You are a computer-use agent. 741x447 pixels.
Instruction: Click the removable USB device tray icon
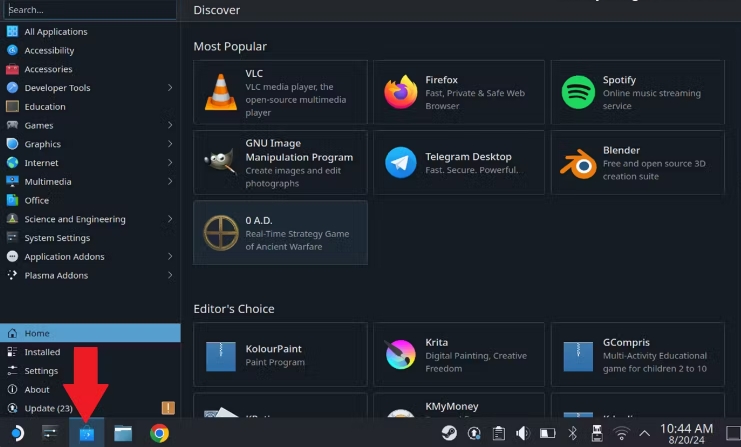tap(597, 433)
